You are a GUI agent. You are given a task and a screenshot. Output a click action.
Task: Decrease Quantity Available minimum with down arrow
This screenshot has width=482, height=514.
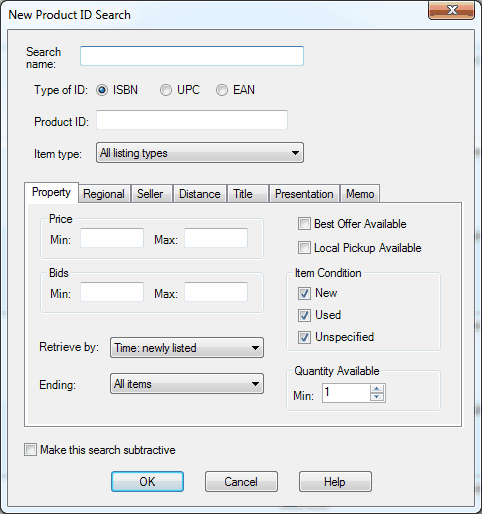[377, 397]
